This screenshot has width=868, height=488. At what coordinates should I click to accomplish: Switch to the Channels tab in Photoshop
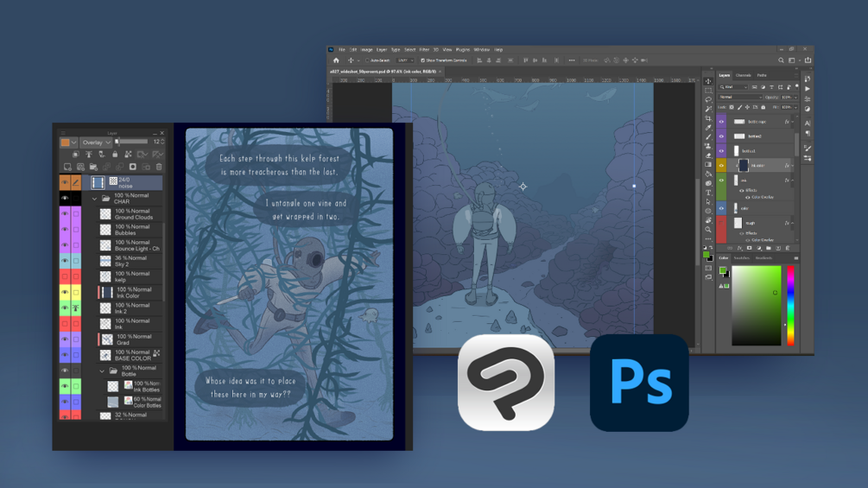(744, 75)
